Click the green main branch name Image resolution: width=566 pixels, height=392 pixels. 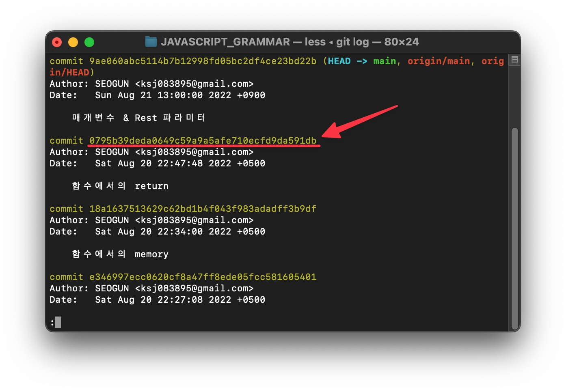385,61
